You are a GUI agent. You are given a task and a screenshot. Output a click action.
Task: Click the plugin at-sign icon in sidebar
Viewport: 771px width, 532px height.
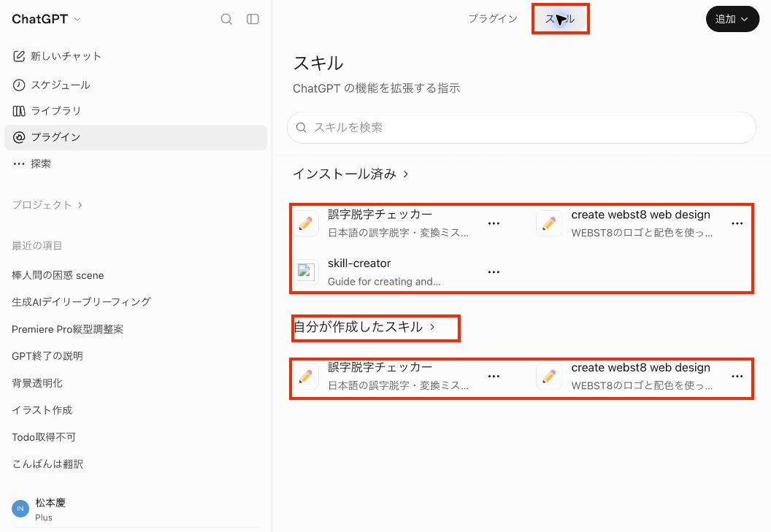click(19, 137)
